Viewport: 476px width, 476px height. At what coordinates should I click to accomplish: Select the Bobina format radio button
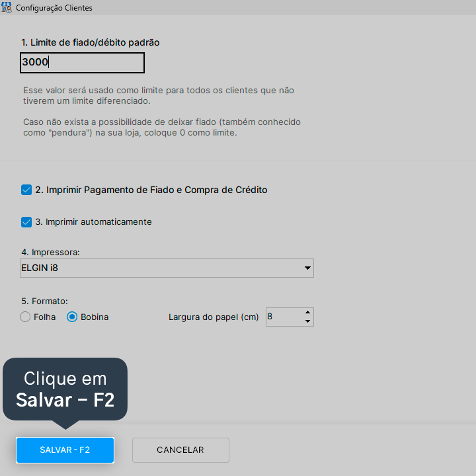pos(72,317)
